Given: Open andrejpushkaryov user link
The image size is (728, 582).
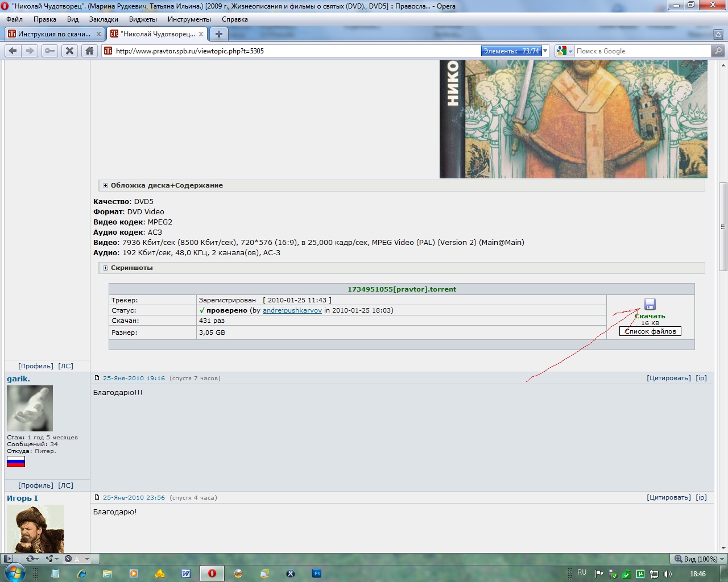Looking at the screenshot, I should (292, 310).
